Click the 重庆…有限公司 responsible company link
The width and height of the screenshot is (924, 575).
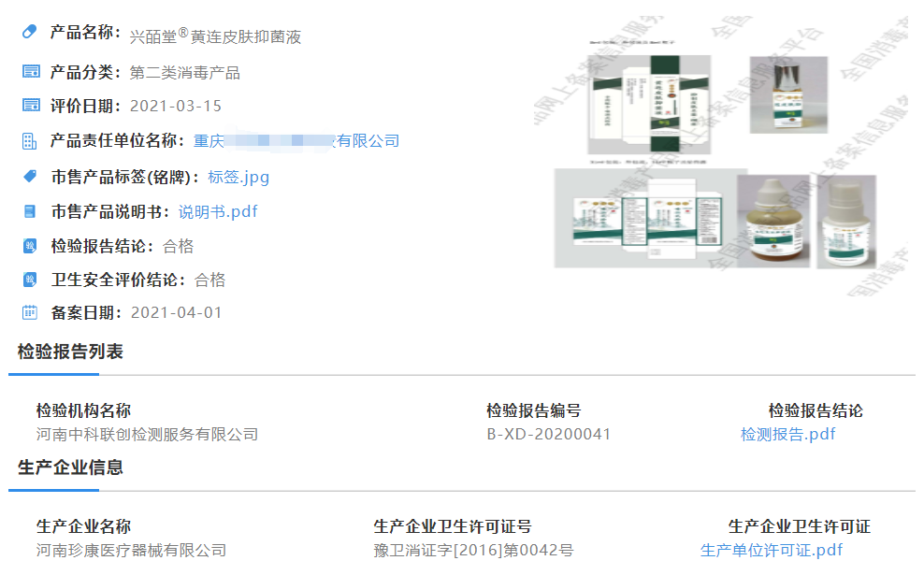pyautogui.click(x=296, y=141)
